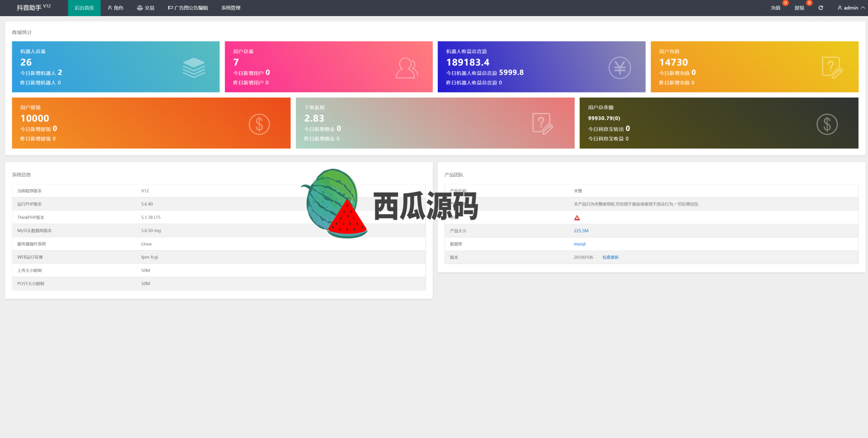868x438 pixels.
Task: Click the 充值 notification link
Action: click(x=776, y=8)
